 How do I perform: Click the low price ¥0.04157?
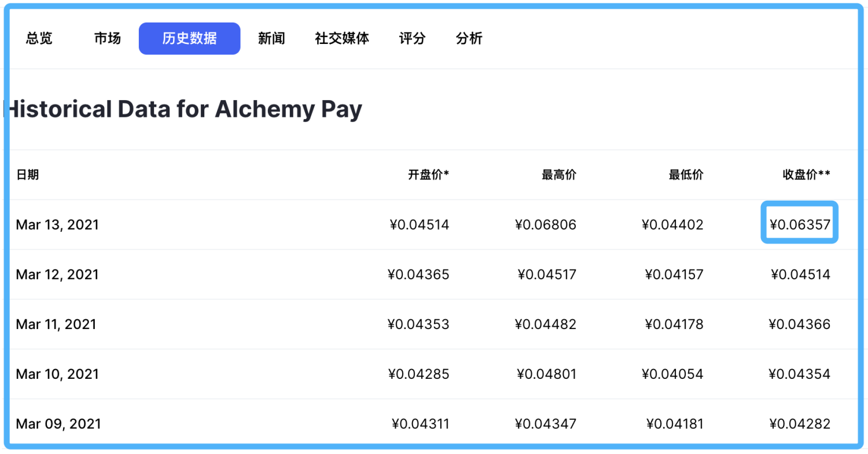674,275
